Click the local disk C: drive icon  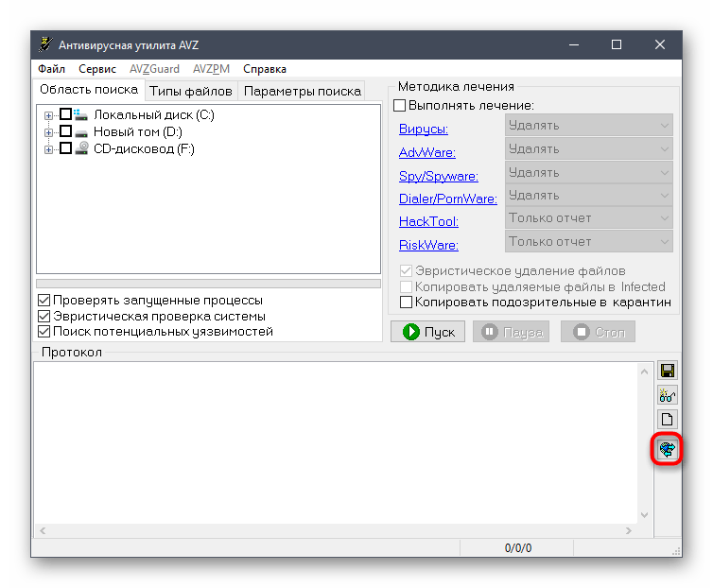81,114
